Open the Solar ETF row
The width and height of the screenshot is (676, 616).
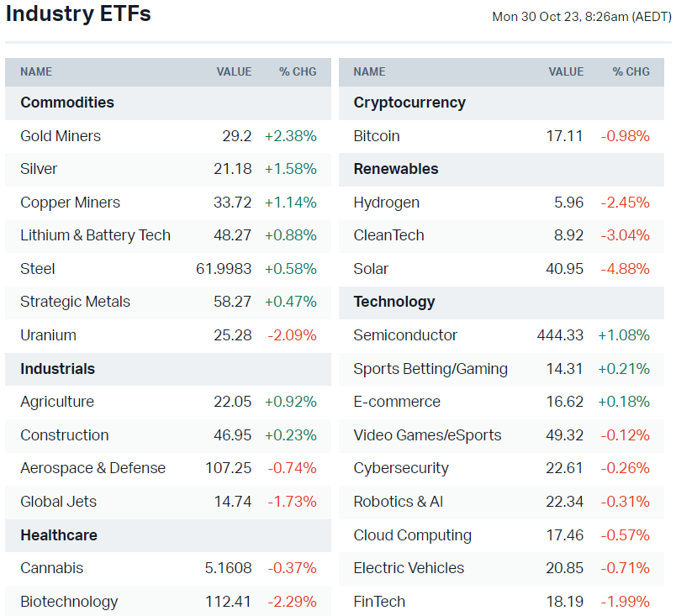click(x=371, y=269)
